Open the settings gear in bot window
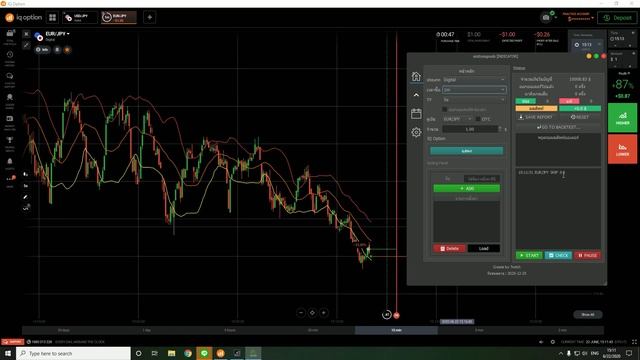Viewport: 640px width, 360px height. pos(416,132)
